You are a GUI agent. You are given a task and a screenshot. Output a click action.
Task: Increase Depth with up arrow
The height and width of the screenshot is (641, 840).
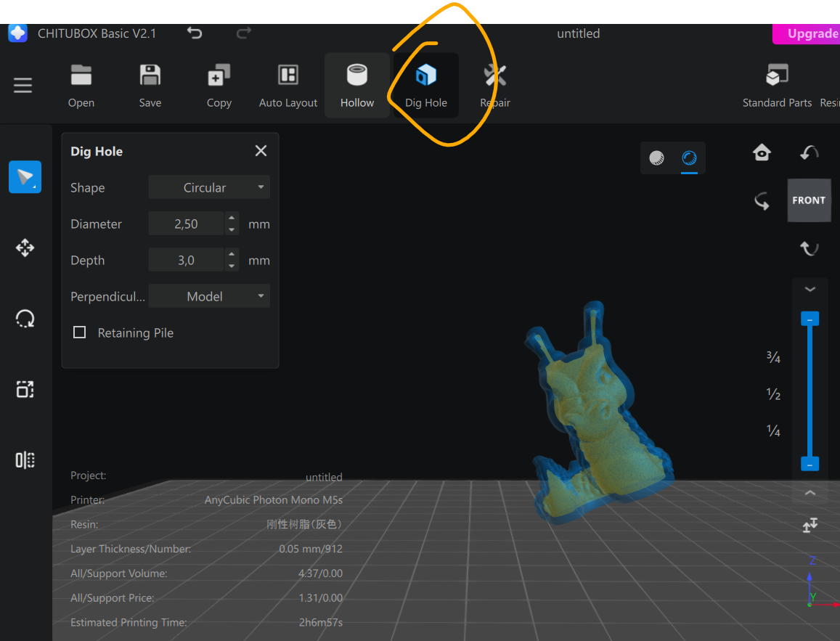coord(232,254)
